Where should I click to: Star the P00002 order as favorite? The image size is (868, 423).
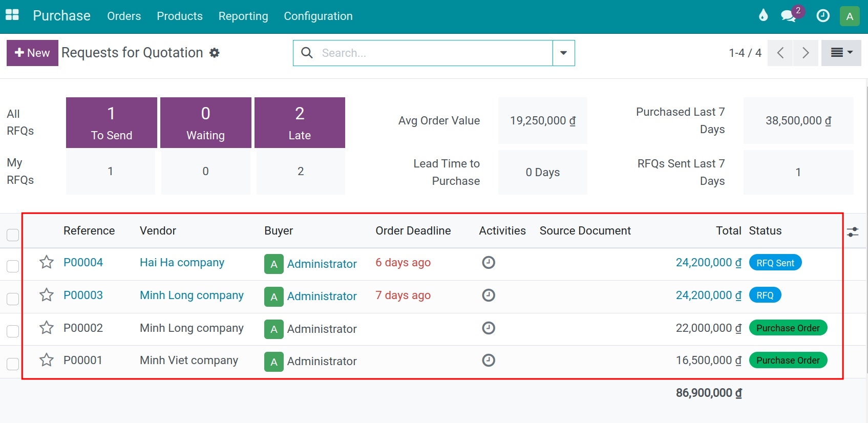(x=47, y=328)
